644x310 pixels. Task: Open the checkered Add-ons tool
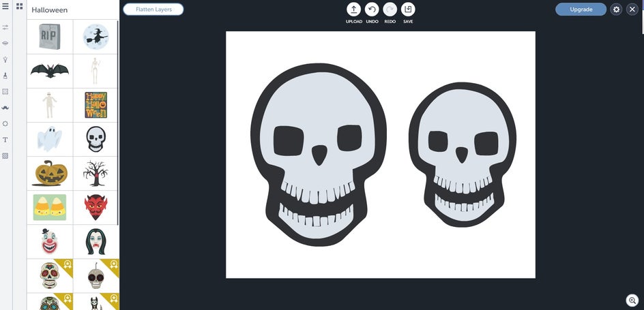5,156
